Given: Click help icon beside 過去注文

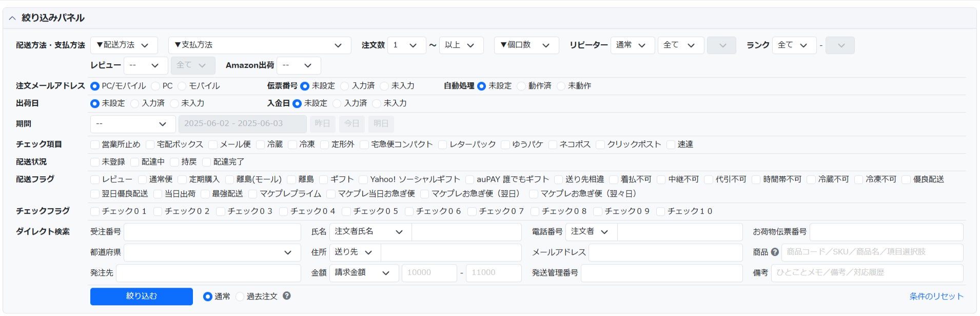Looking at the screenshot, I should coord(287,295).
